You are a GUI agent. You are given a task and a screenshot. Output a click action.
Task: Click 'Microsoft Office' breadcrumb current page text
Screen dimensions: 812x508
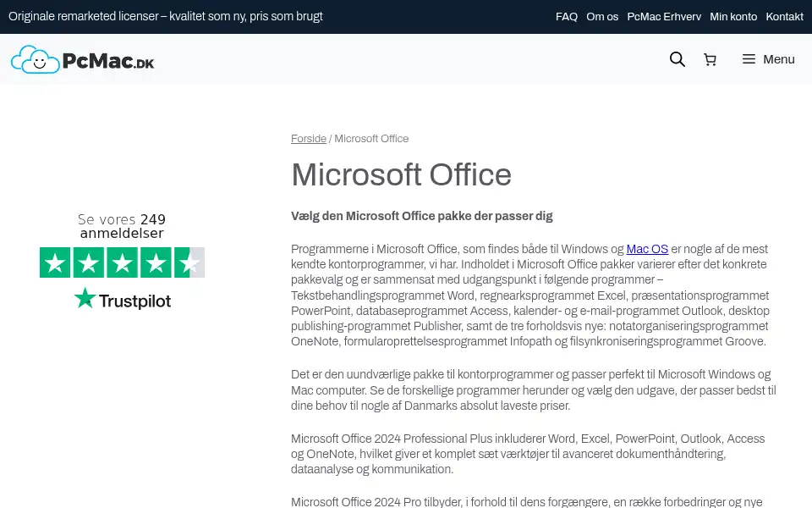pyautogui.click(x=371, y=139)
